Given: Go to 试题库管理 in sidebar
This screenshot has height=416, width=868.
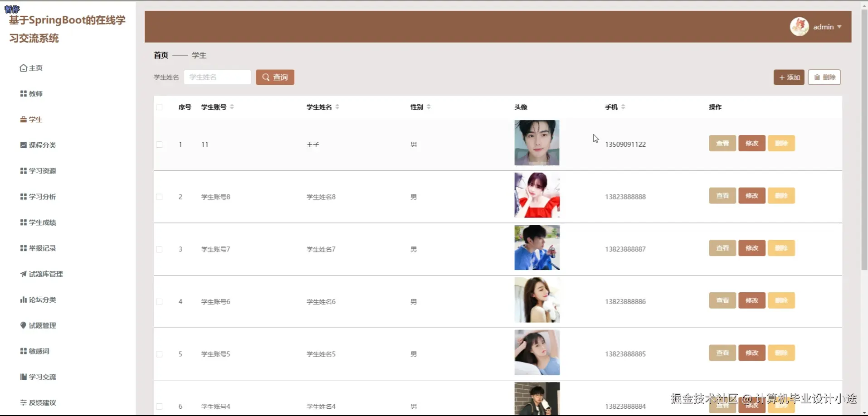Looking at the screenshot, I should click(42, 274).
